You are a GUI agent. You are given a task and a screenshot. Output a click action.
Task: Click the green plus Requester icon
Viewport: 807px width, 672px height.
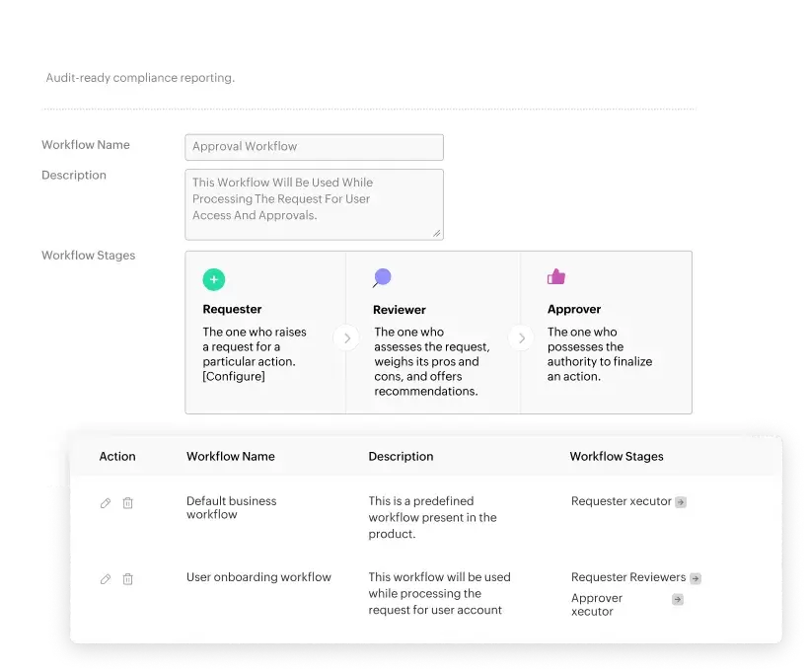point(213,279)
